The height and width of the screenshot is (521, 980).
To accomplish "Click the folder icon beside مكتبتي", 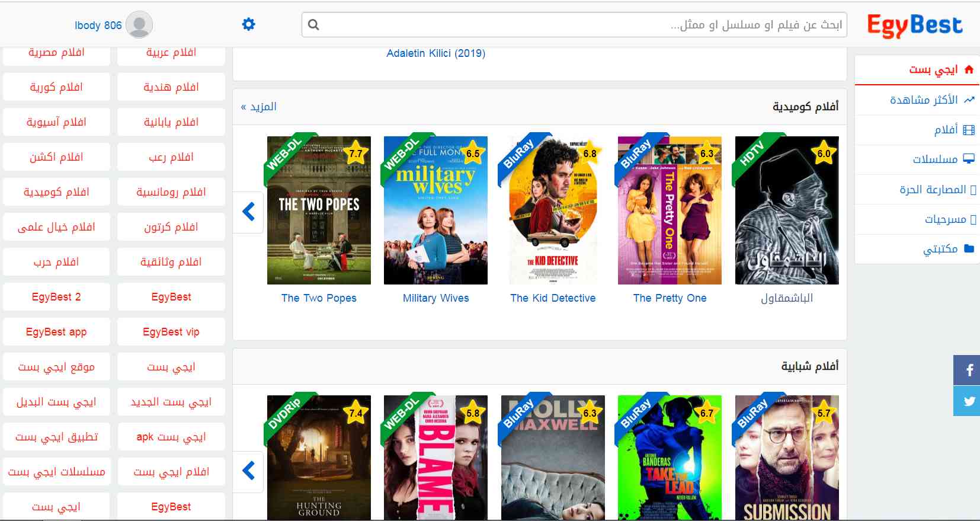I will click(969, 248).
